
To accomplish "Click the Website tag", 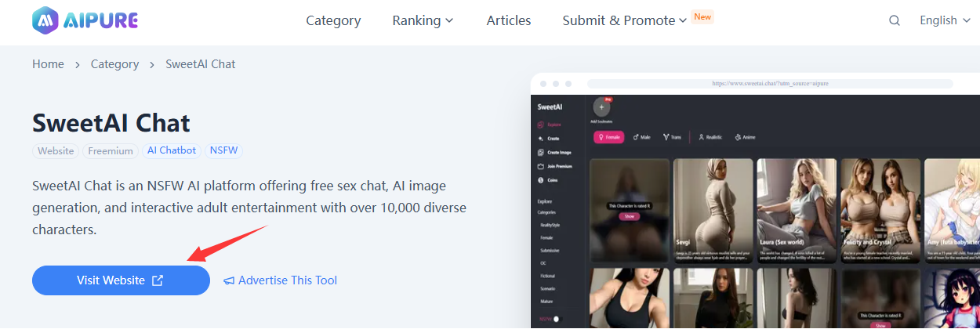I will coord(56,151).
